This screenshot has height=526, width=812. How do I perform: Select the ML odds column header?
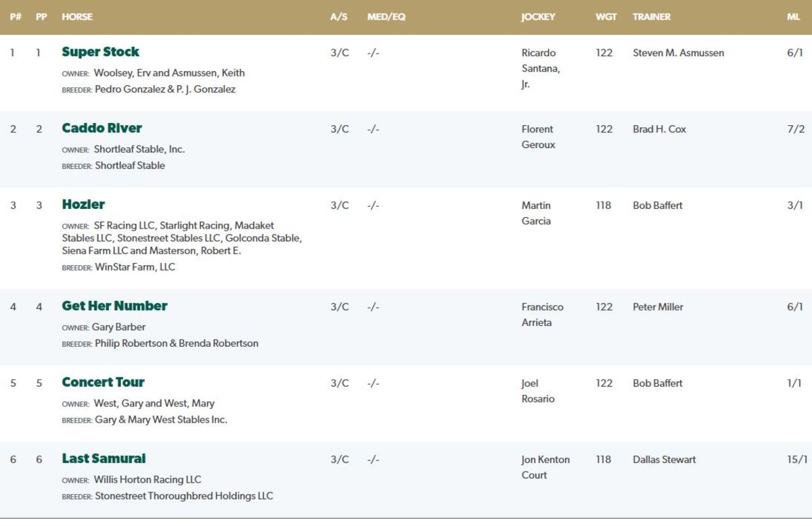click(x=793, y=17)
